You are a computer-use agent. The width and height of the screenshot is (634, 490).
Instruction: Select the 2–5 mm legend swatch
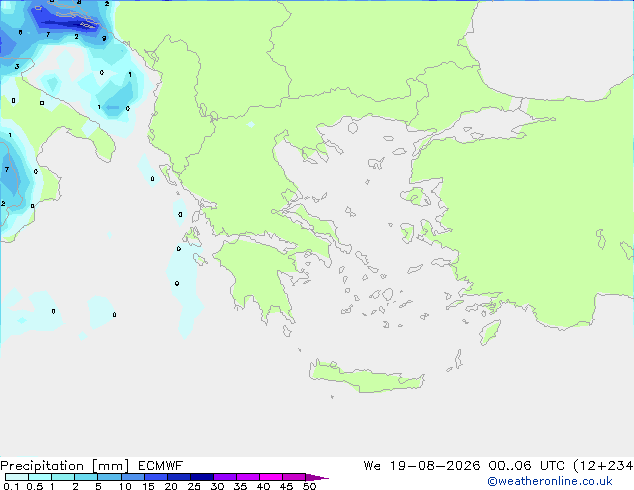[86, 477]
